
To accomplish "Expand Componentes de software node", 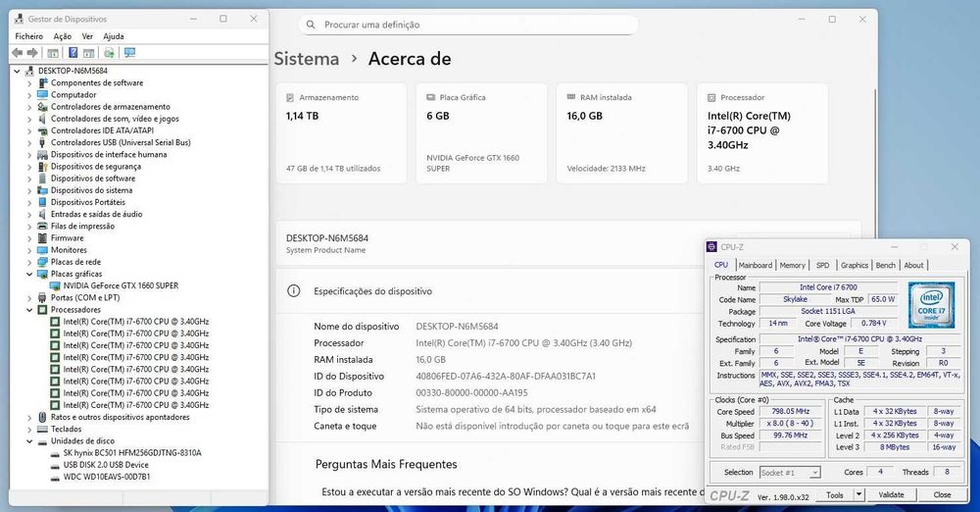I will click(x=29, y=82).
